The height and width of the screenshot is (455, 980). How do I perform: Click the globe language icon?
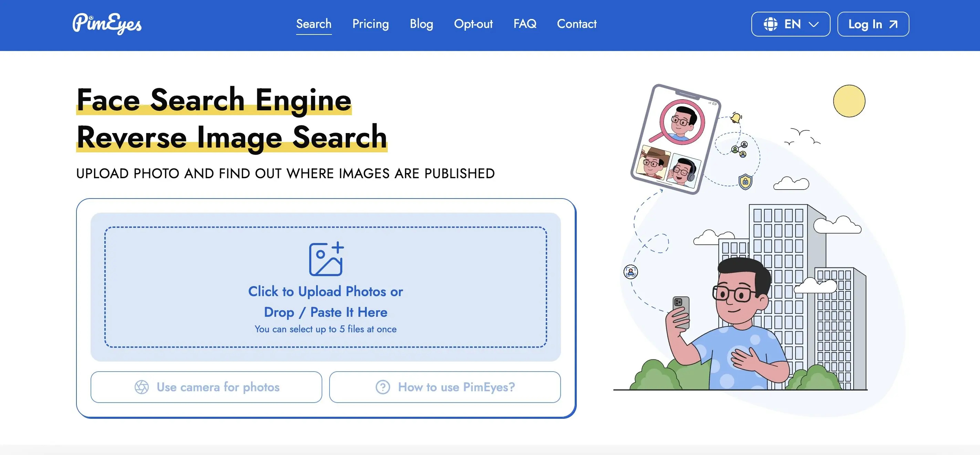click(x=770, y=24)
